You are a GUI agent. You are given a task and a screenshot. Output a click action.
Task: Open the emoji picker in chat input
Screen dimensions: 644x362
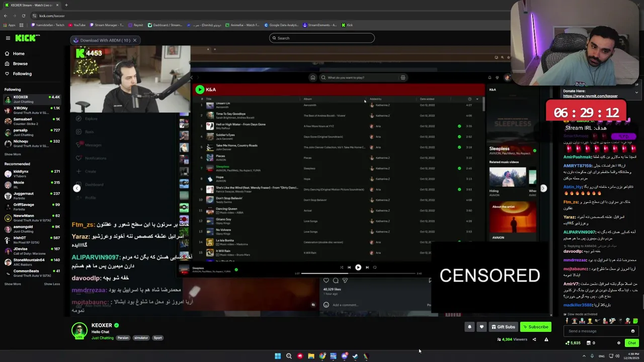coord(633,331)
